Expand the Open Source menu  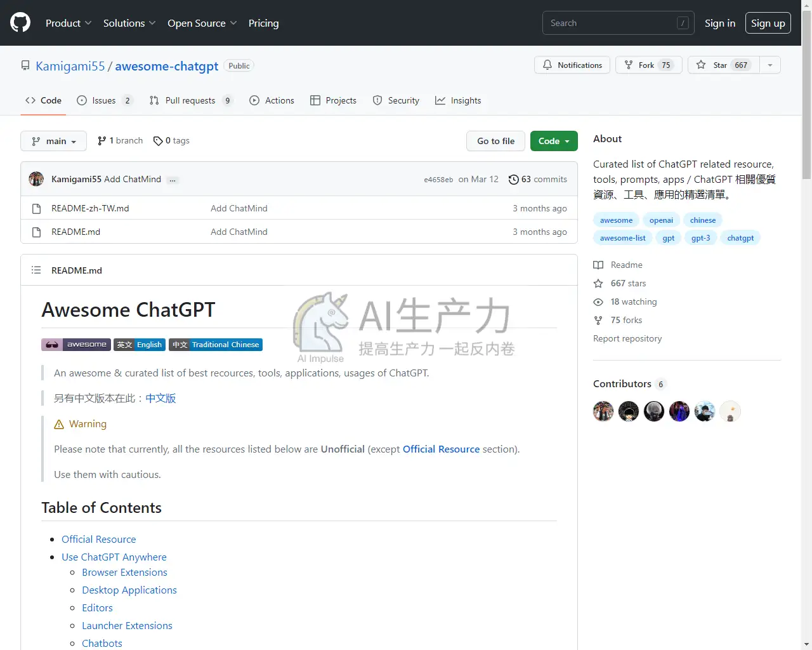[202, 23]
